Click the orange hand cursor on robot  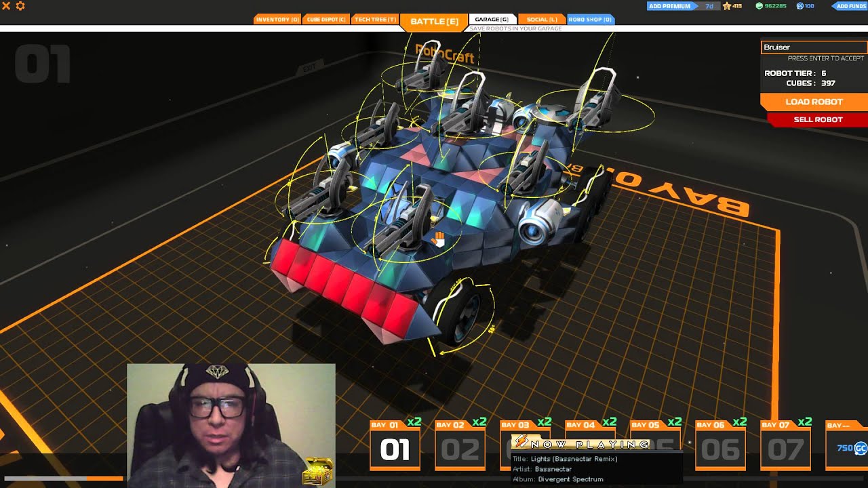(x=439, y=239)
